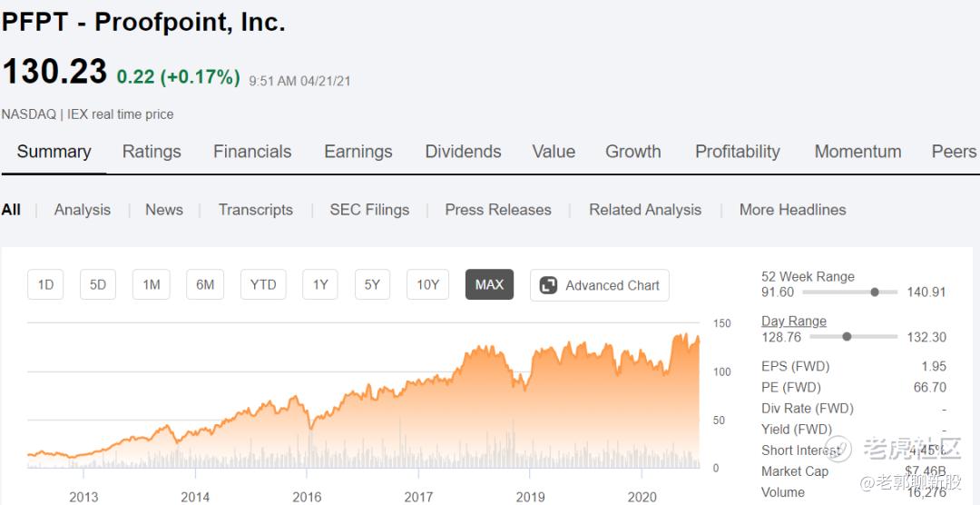Open the Earnings tab
980x505 pixels.
(358, 152)
